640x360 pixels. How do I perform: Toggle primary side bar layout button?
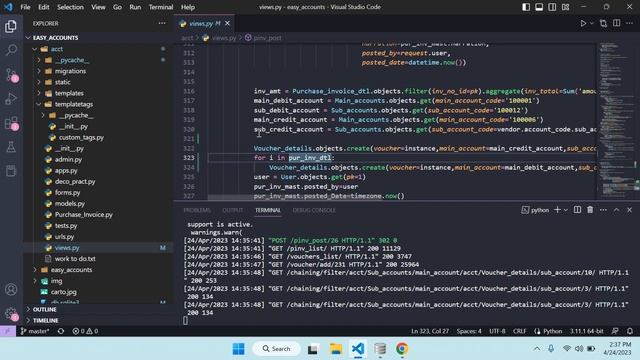[526, 7]
